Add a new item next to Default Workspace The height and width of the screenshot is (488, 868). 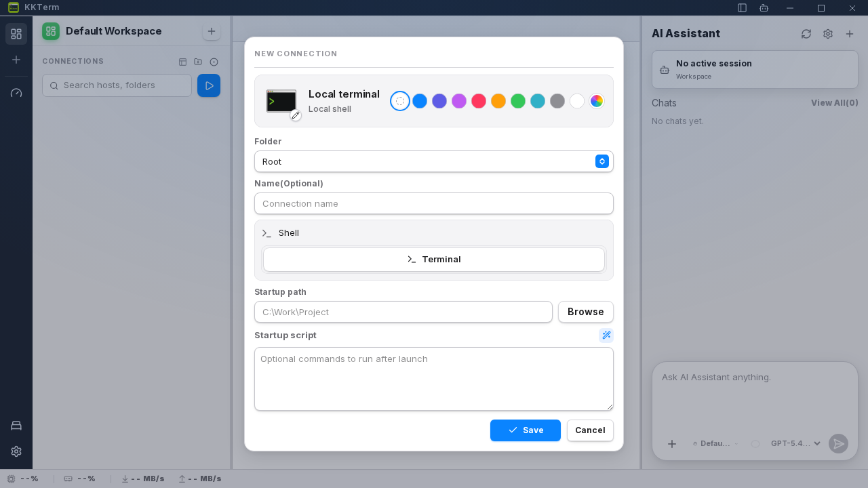(x=212, y=31)
